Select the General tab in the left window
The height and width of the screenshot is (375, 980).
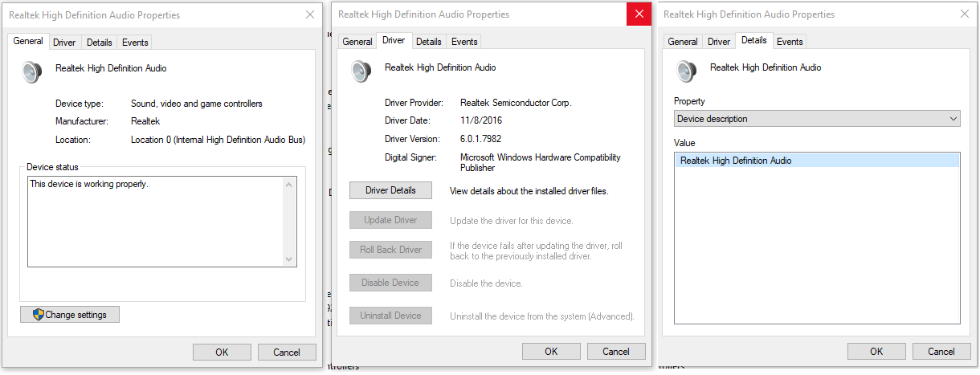[x=28, y=41]
